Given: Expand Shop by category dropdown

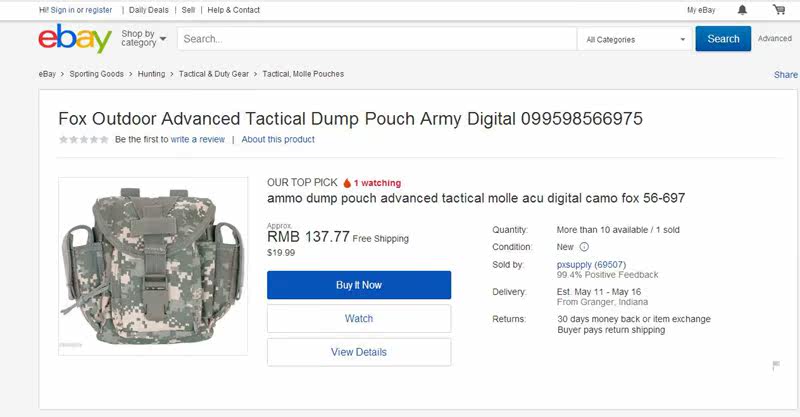Looking at the screenshot, I should pos(143,39).
